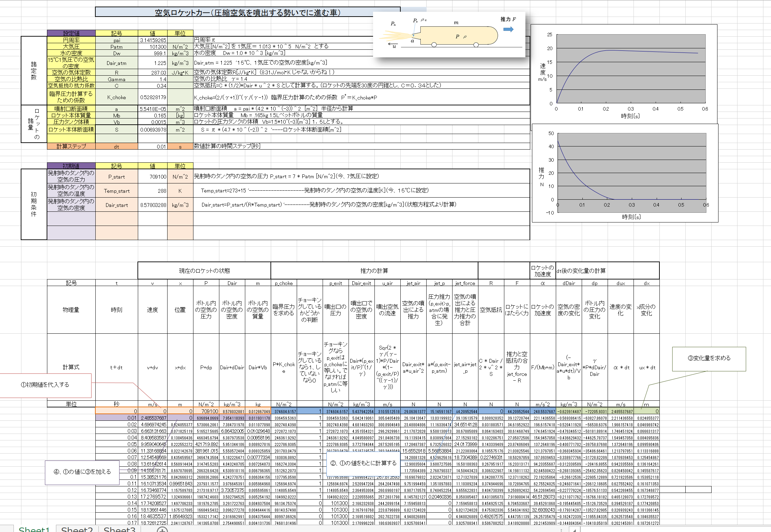Click the purple 初期値 header cell
Image resolution: width=771 pixels, height=532 pixels.
(x=71, y=166)
